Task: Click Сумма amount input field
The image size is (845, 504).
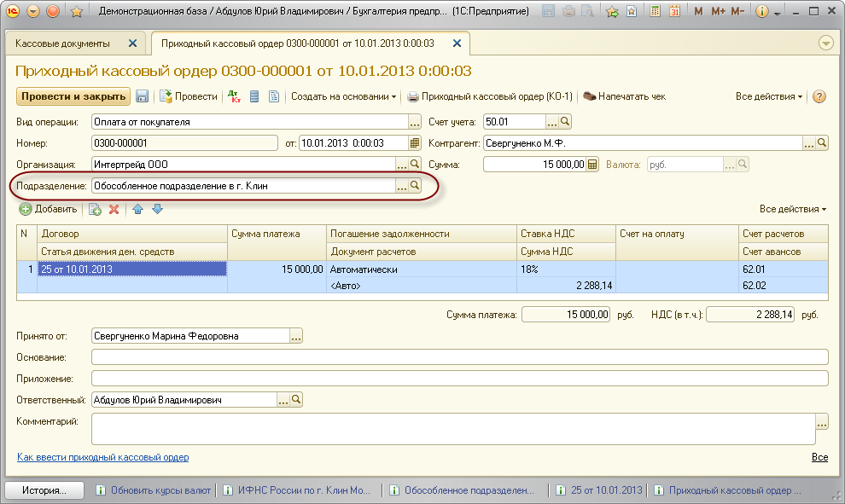Action: pos(534,165)
